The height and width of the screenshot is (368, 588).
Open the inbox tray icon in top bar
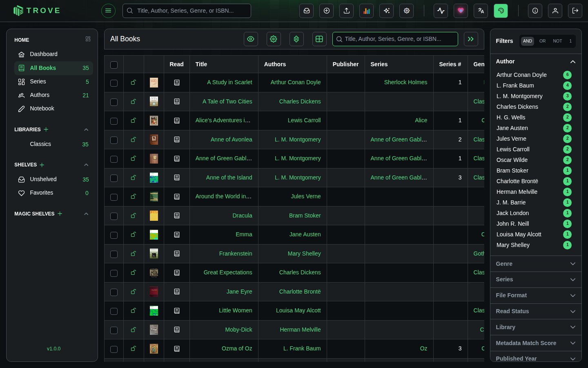(x=307, y=11)
